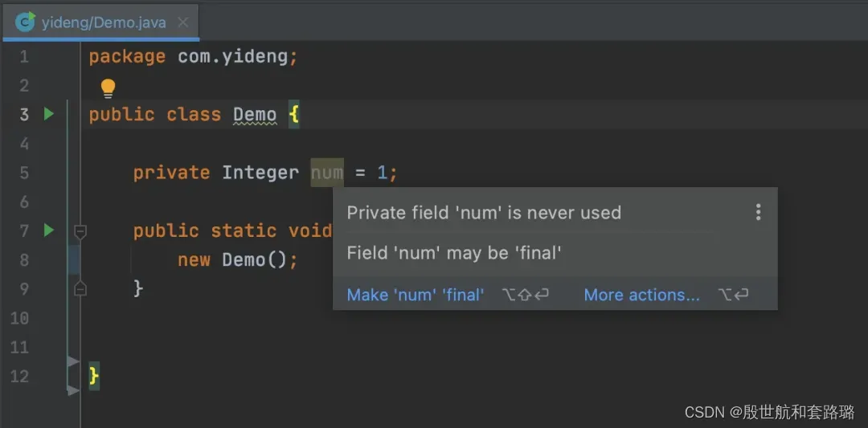Click the "Private field 'num' is never used" message
Screen dimensions: 868x428
(x=484, y=213)
